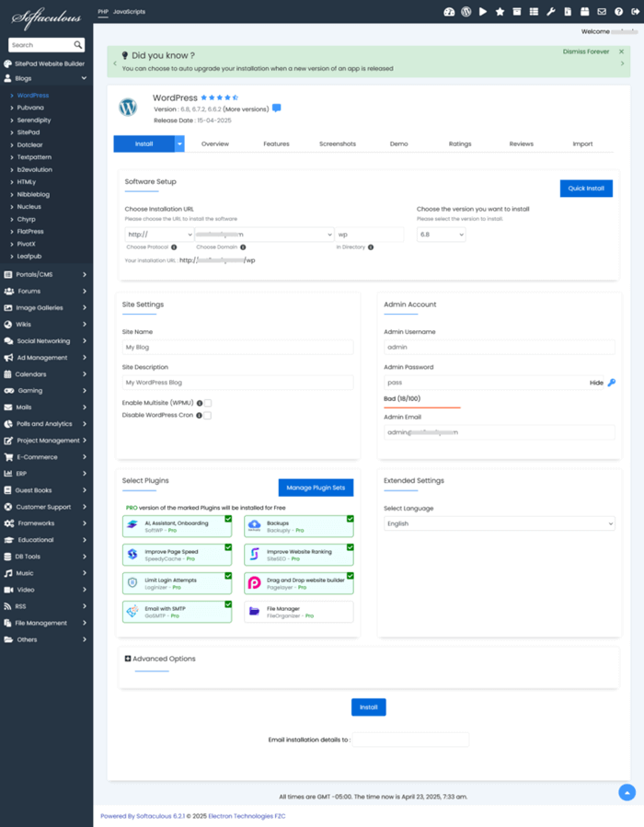This screenshot has height=827, width=644.
Task: Switch to the Import tab
Action: [582, 144]
